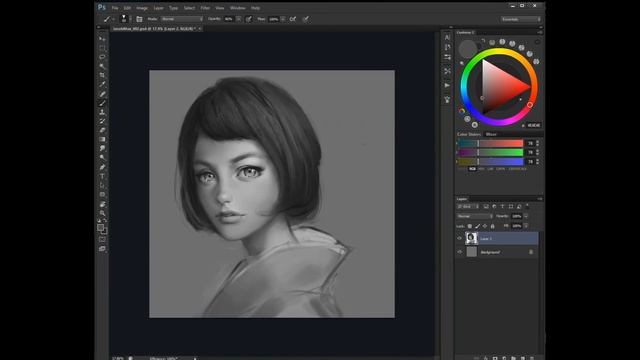Image resolution: width=640 pixels, height=360 pixels.
Task: Expand the layer Opacity arrow in Layers panel
Action: tap(526, 216)
